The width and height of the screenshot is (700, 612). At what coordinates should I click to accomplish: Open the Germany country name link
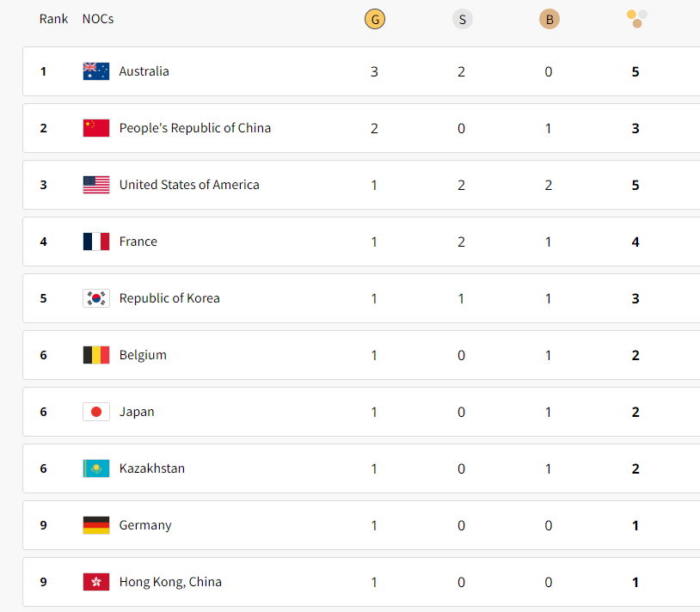[145, 525]
